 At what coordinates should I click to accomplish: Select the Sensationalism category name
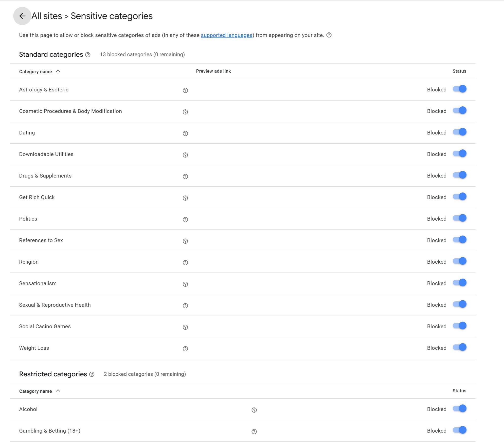(38, 283)
